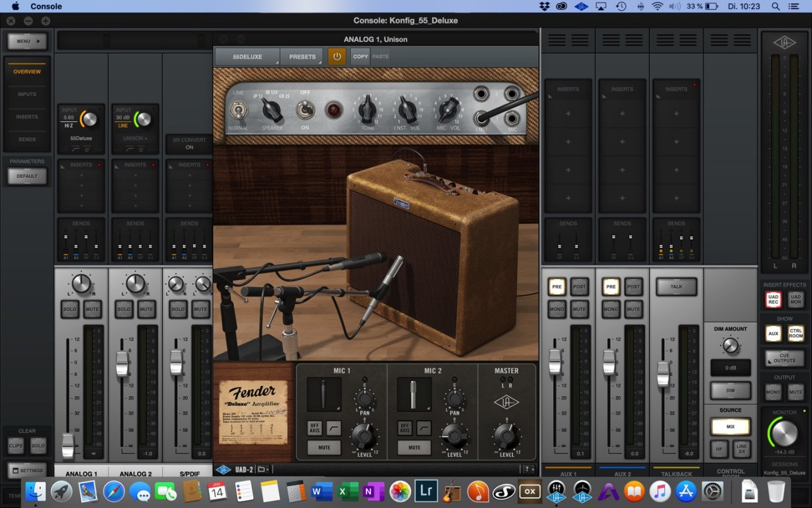
Task: Click the AUX 1 channel fader handle
Action: (555, 361)
